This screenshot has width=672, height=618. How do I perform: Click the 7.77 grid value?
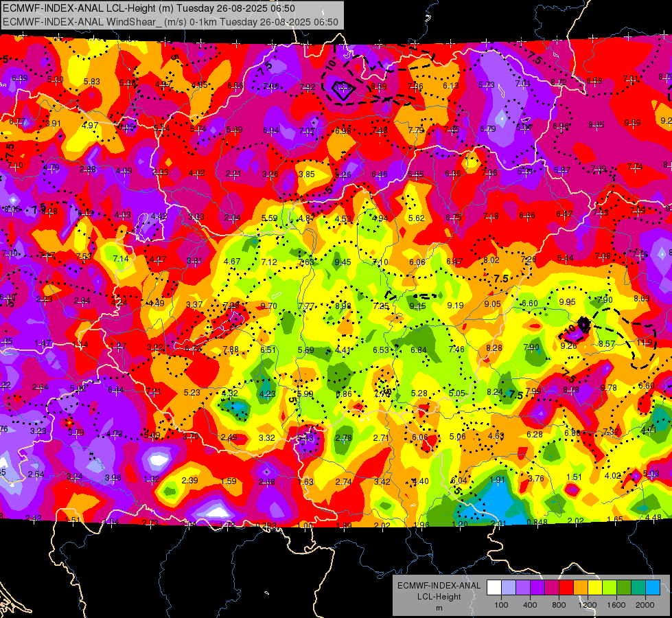[x=306, y=306]
